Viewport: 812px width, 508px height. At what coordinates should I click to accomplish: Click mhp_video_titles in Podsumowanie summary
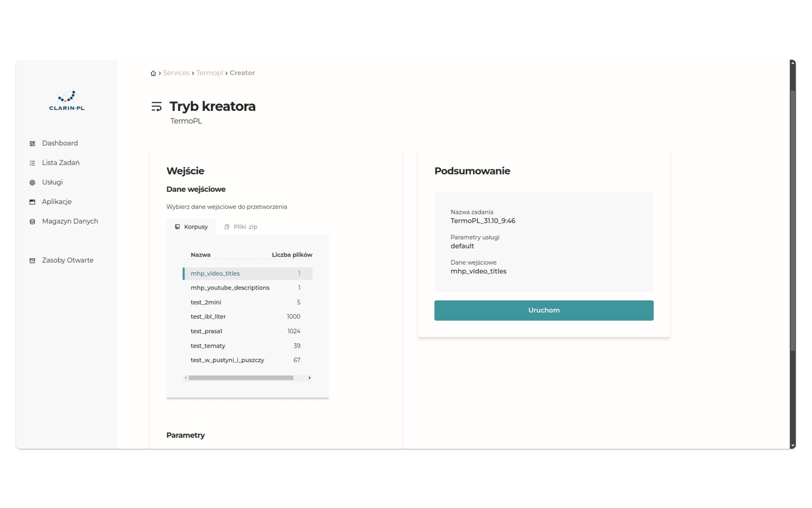478,271
